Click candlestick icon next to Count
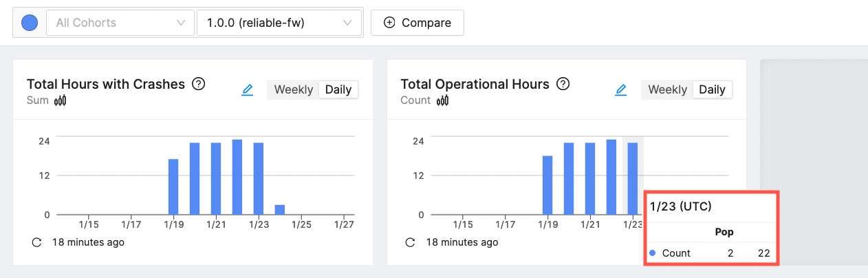 click(442, 100)
